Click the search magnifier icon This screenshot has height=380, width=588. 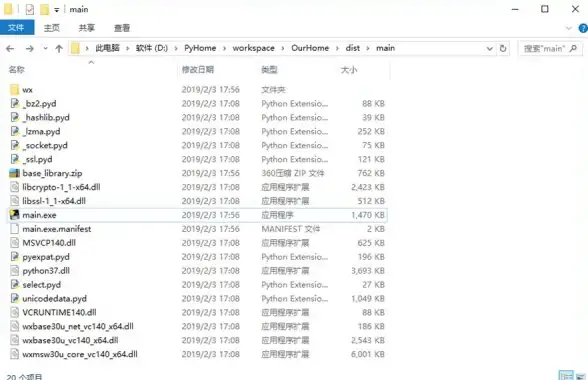click(573, 48)
